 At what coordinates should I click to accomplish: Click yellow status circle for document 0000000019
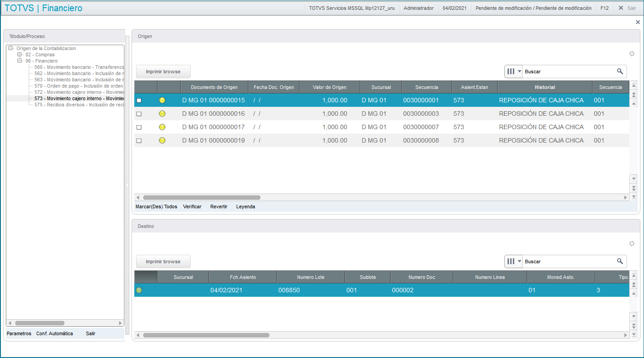pos(162,140)
